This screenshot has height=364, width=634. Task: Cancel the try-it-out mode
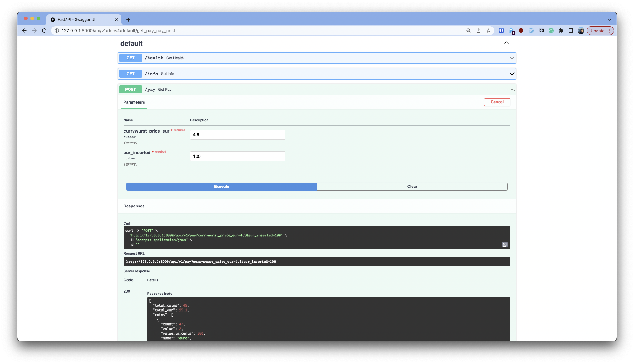pos(497,102)
